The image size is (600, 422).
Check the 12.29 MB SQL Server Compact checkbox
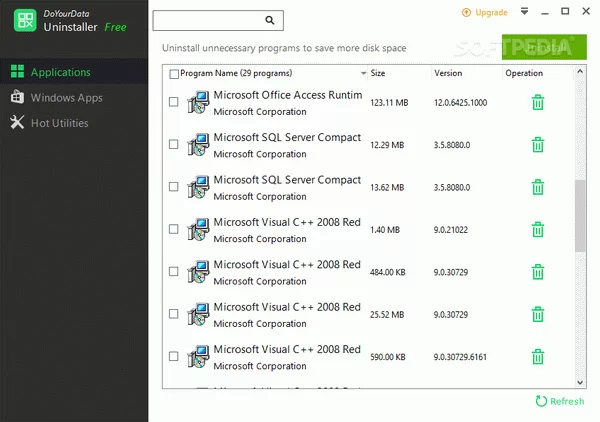(174, 144)
